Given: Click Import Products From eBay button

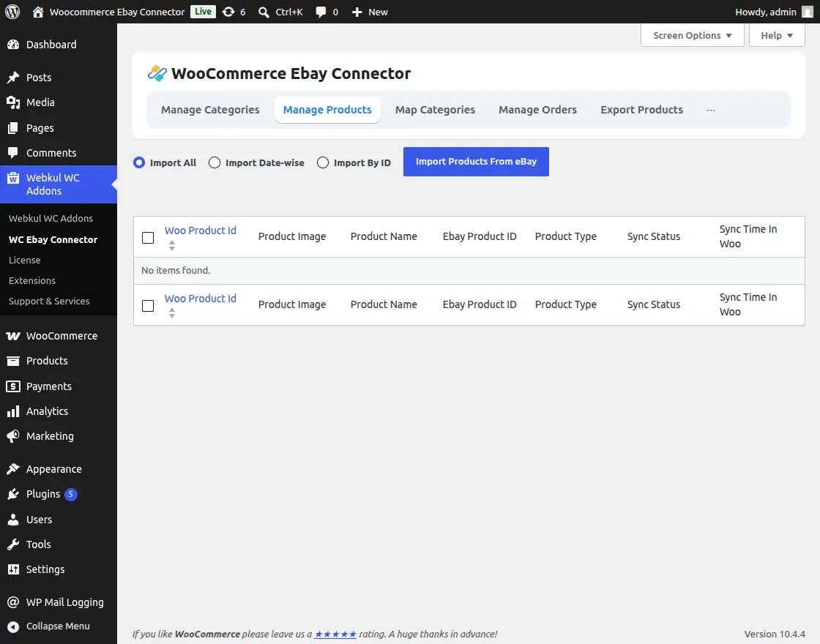Looking at the screenshot, I should pyautogui.click(x=476, y=162).
